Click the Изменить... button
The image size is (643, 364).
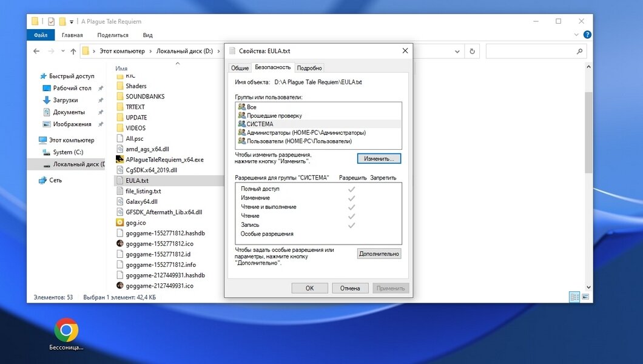379,158
